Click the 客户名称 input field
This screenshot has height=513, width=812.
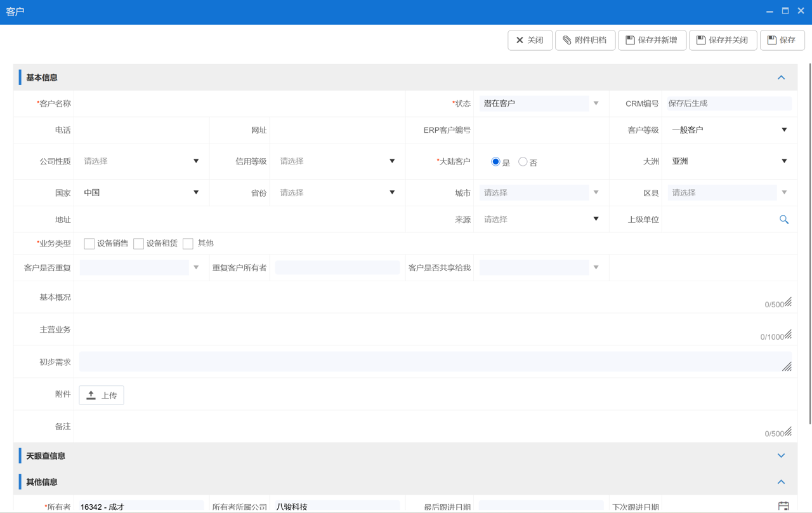(240, 103)
